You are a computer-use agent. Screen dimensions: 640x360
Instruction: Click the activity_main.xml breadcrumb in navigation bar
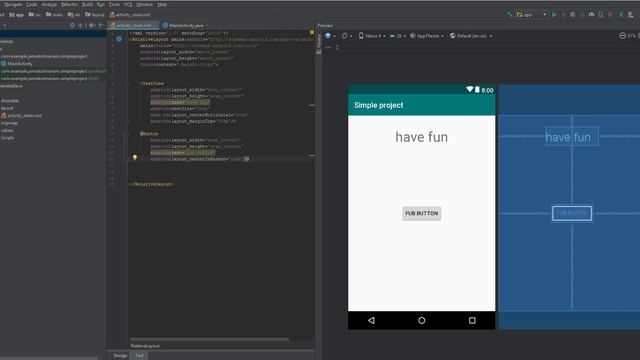(130, 15)
